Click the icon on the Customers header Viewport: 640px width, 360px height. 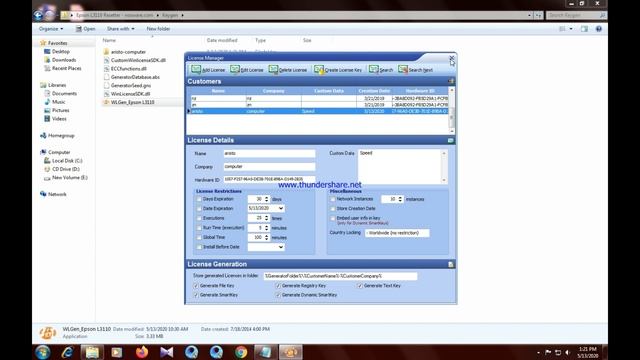point(451,81)
